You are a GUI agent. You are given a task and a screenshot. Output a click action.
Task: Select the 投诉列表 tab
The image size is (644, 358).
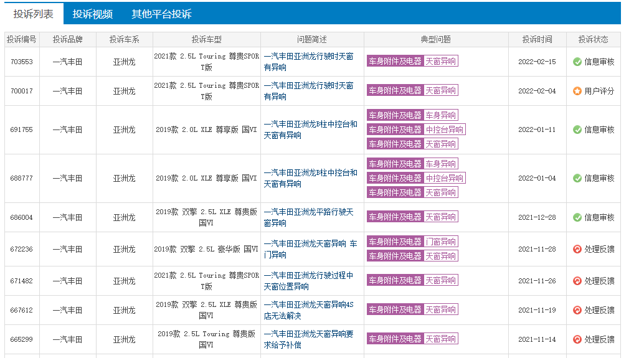pyautogui.click(x=33, y=14)
